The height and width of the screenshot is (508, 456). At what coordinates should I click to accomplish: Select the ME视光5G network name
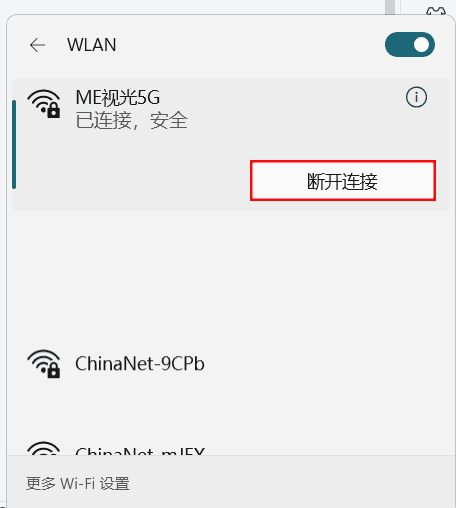pos(118,98)
